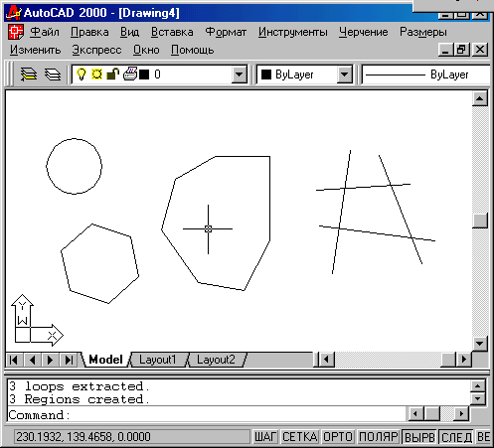Open the Layers manager icon
This screenshot has height=448, width=494.
coord(53,75)
